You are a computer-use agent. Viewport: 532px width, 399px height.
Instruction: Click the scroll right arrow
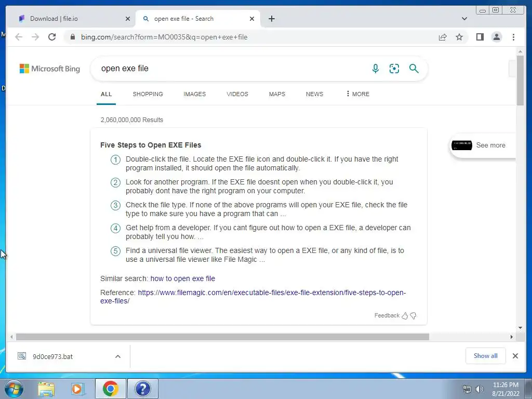coord(512,337)
